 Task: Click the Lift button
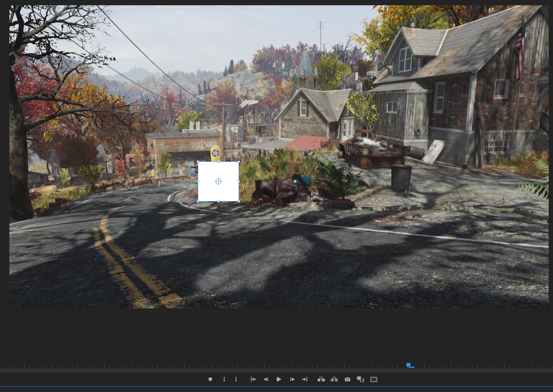point(321,379)
